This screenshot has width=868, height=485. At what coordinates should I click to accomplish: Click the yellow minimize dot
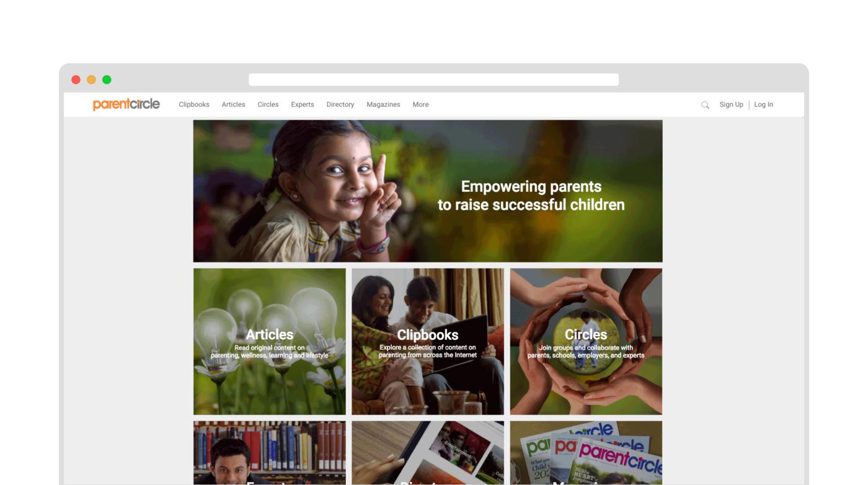(x=91, y=79)
